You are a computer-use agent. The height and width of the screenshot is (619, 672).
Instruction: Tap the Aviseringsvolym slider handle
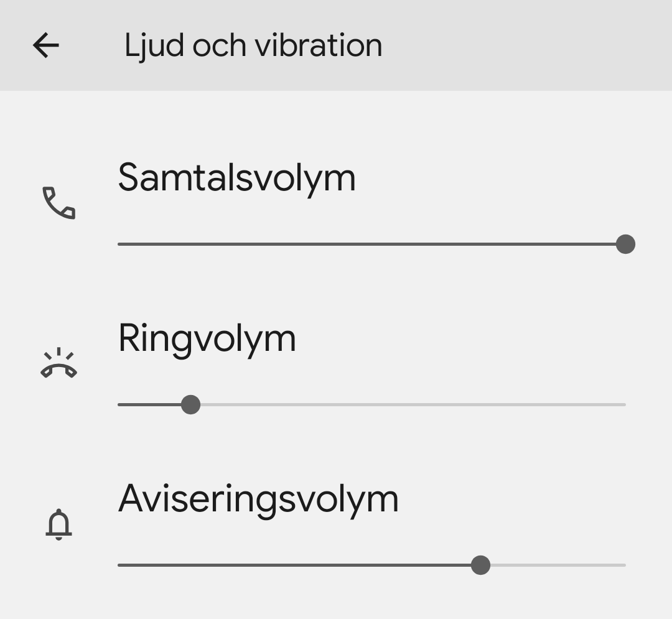pyautogui.click(x=481, y=565)
